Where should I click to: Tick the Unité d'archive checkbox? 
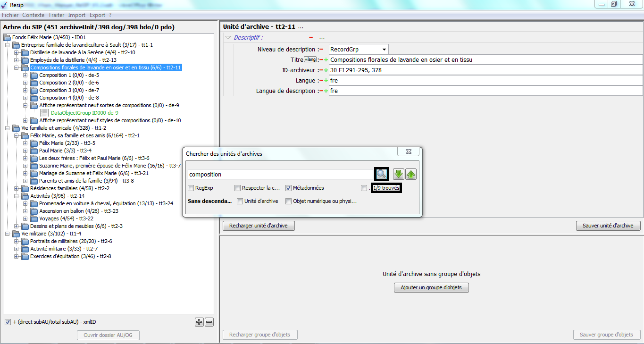240,201
